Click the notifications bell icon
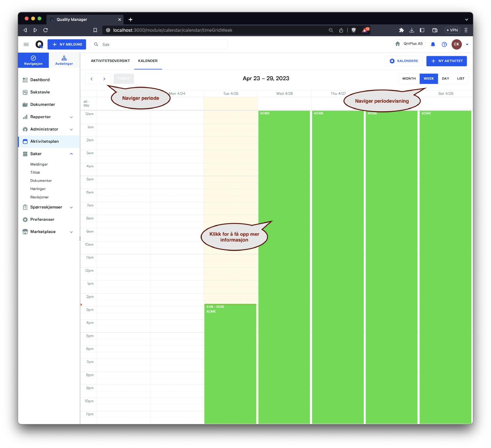The height and width of the screenshot is (448, 491). 433,44
